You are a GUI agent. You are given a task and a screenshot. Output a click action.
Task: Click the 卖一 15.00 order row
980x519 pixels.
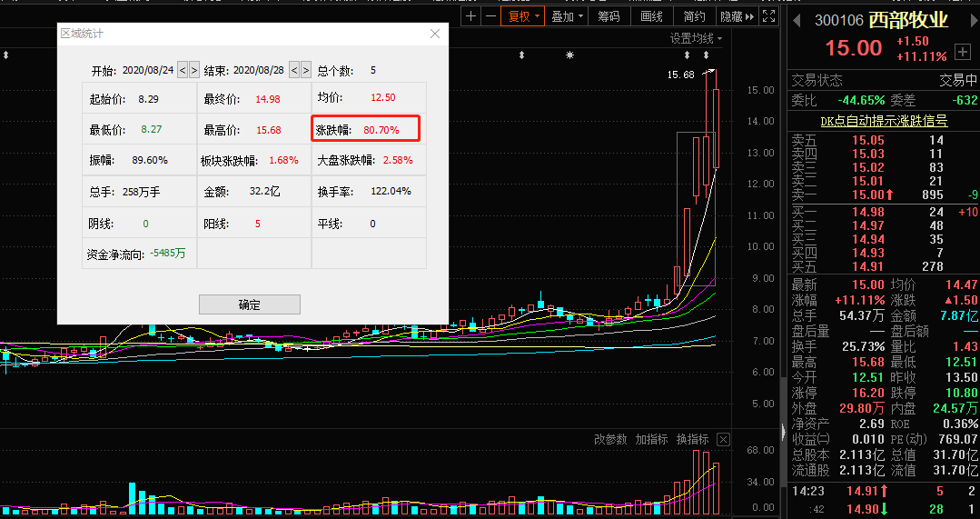coord(884,195)
